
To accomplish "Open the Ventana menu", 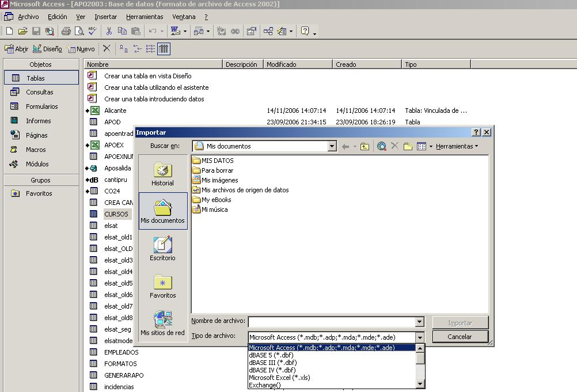I will tap(184, 17).
